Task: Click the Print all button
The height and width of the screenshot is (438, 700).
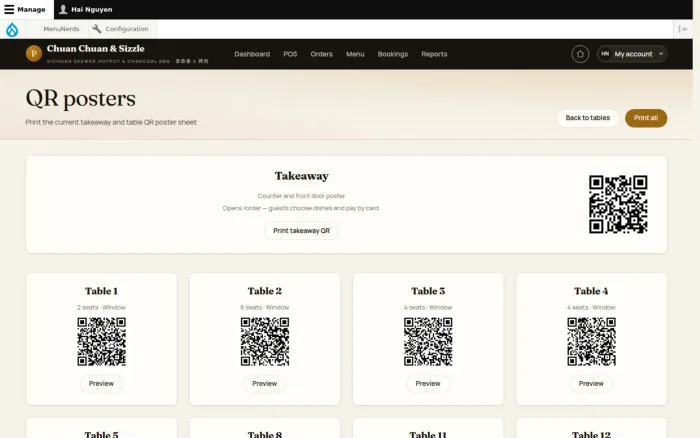Action: (646, 118)
